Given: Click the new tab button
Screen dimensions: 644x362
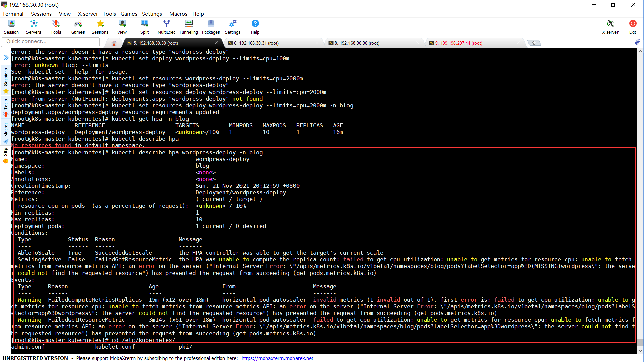Looking at the screenshot, I should coord(534,43).
